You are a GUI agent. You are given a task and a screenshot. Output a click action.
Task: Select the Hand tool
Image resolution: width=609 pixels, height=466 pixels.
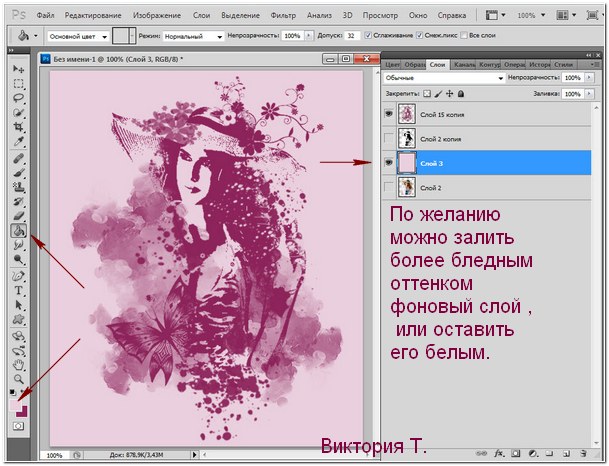18,365
